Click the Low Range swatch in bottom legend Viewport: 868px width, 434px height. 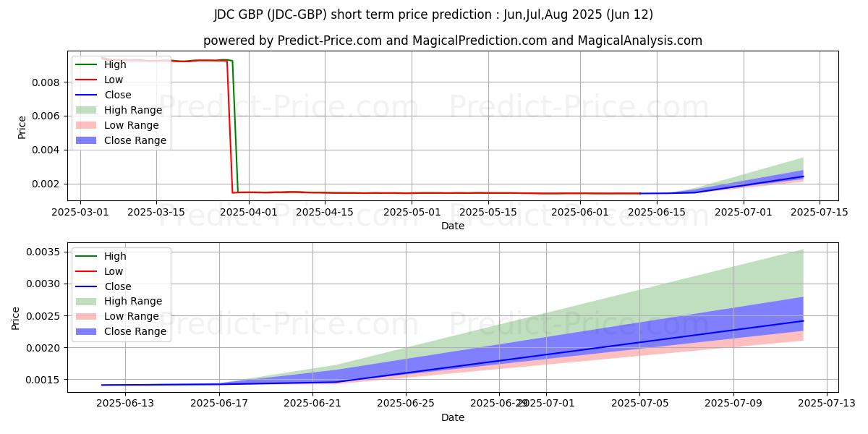[x=86, y=316]
